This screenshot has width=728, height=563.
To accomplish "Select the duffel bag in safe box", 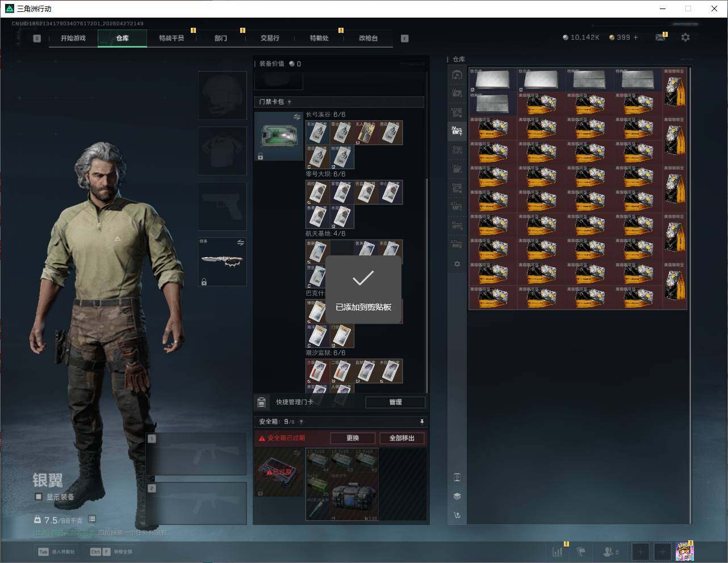I will tap(354, 496).
